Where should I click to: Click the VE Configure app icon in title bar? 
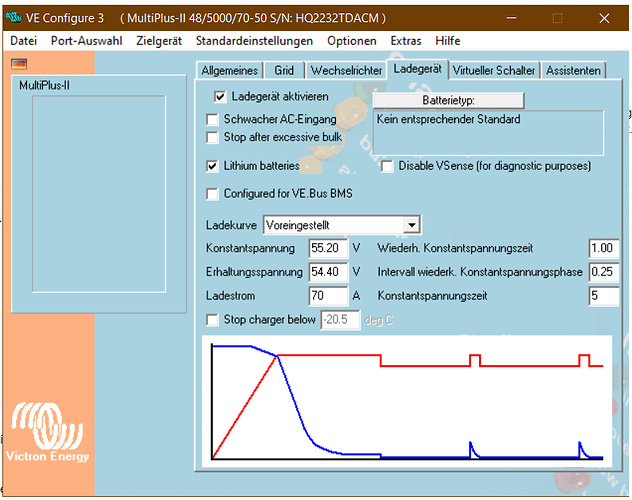[14, 17]
